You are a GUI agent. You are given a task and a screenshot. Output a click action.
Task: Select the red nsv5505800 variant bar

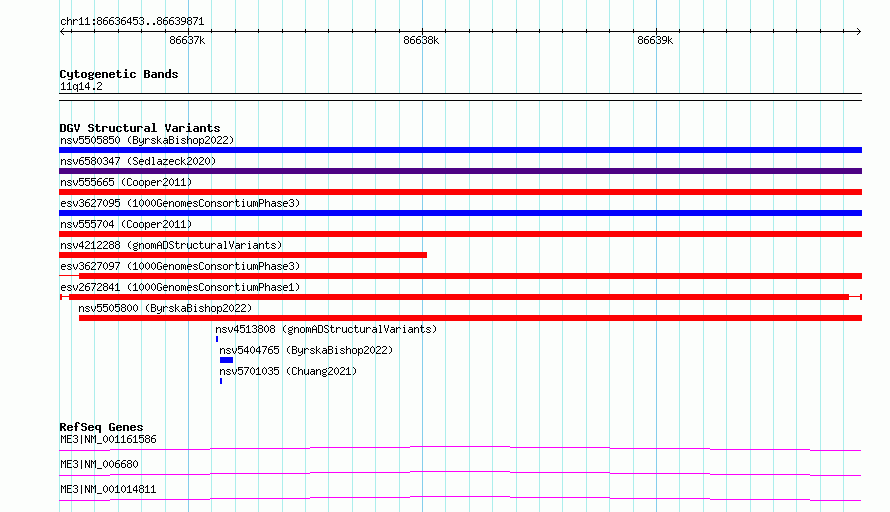470,318
